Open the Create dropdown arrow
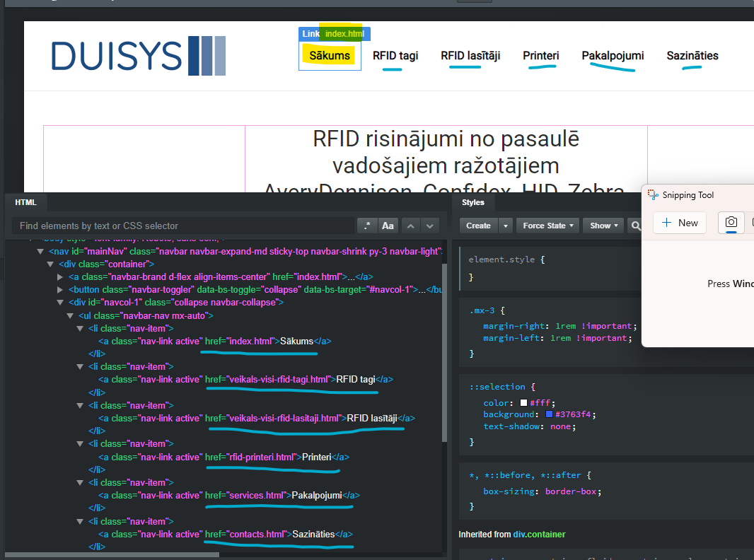 pos(506,226)
